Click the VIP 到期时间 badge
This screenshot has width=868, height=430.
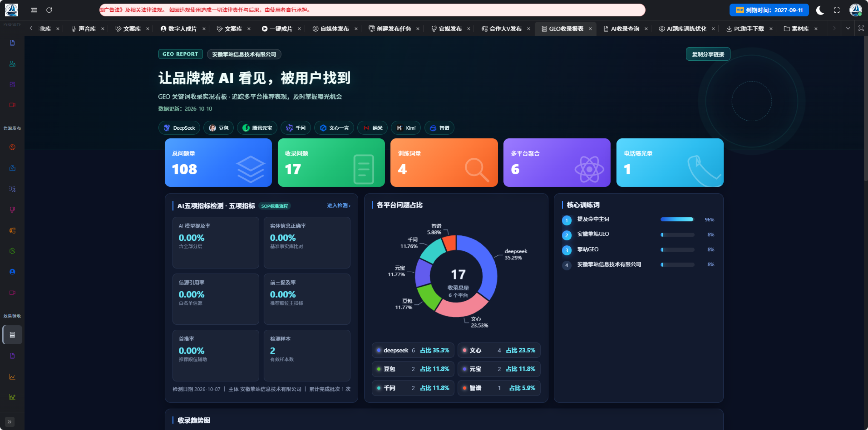pyautogui.click(x=769, y=10)
